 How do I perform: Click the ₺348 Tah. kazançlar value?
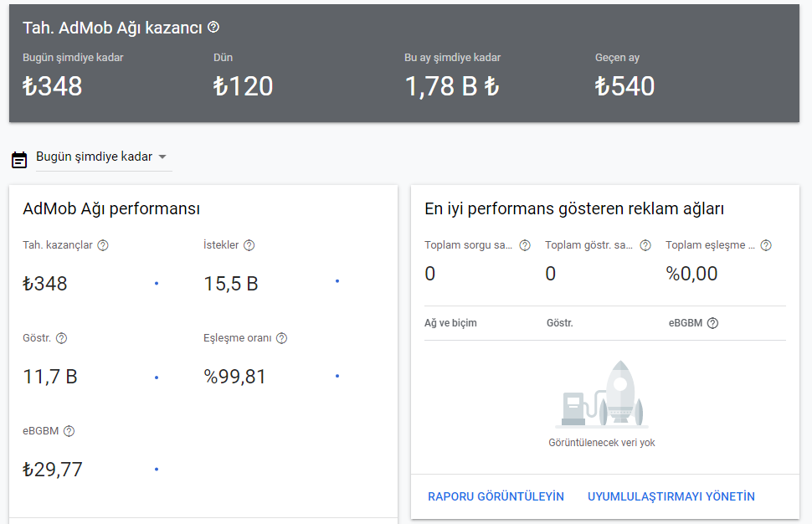coord(45,284)
